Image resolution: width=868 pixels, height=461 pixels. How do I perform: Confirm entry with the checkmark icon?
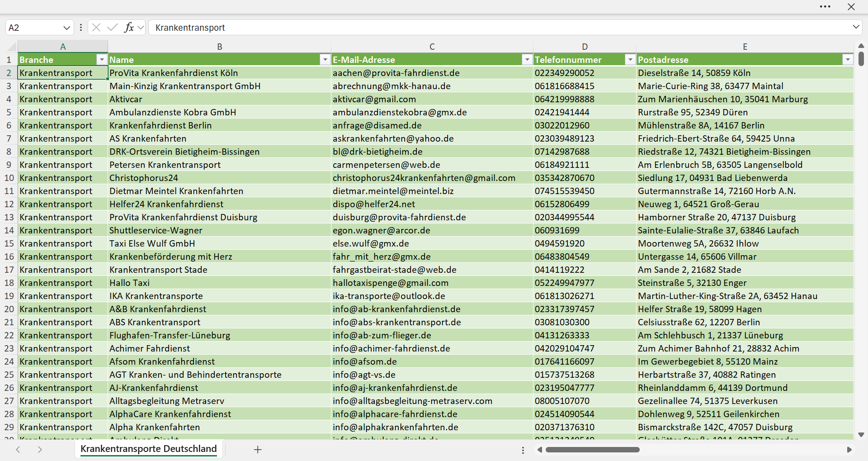(x=112, y=28)
